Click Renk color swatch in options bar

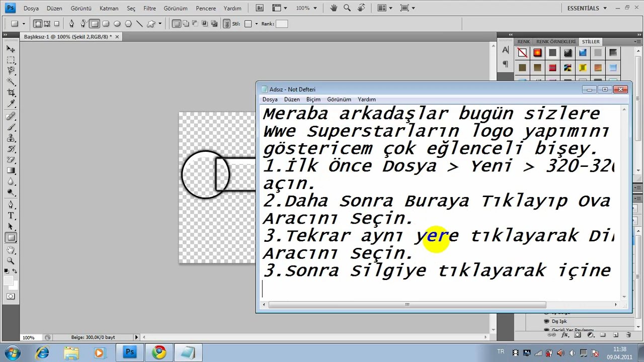tap(282, 24)
